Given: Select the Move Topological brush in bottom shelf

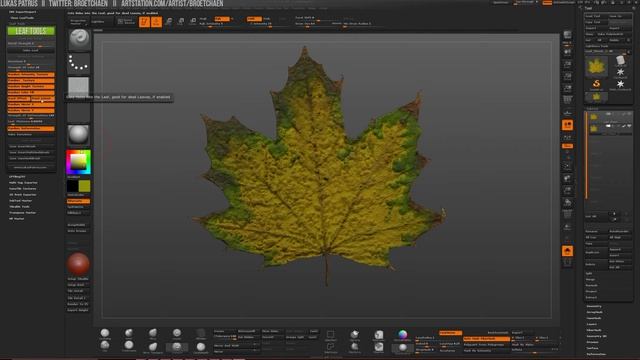Looking at the screenshot, I should (153, 347).
